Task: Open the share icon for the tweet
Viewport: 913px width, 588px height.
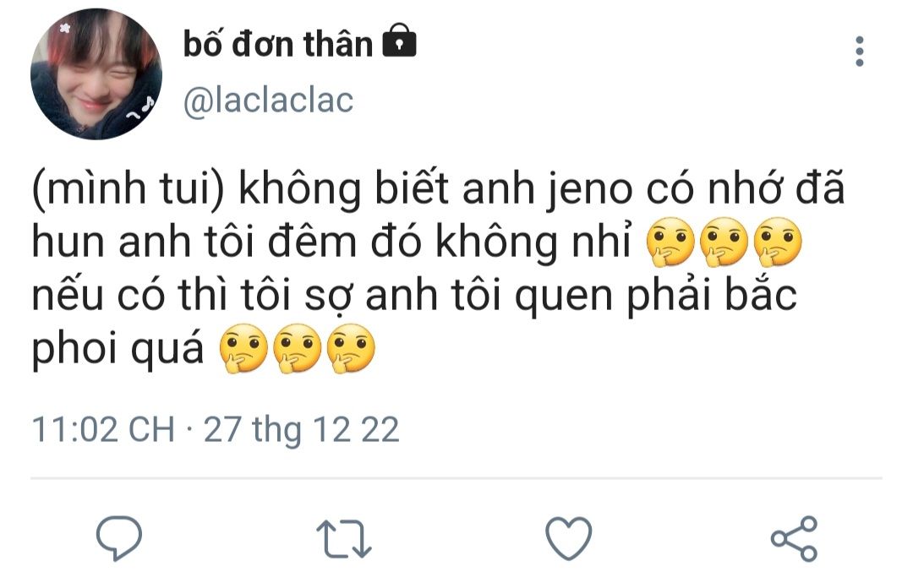Action: click(x=794, y=538)
